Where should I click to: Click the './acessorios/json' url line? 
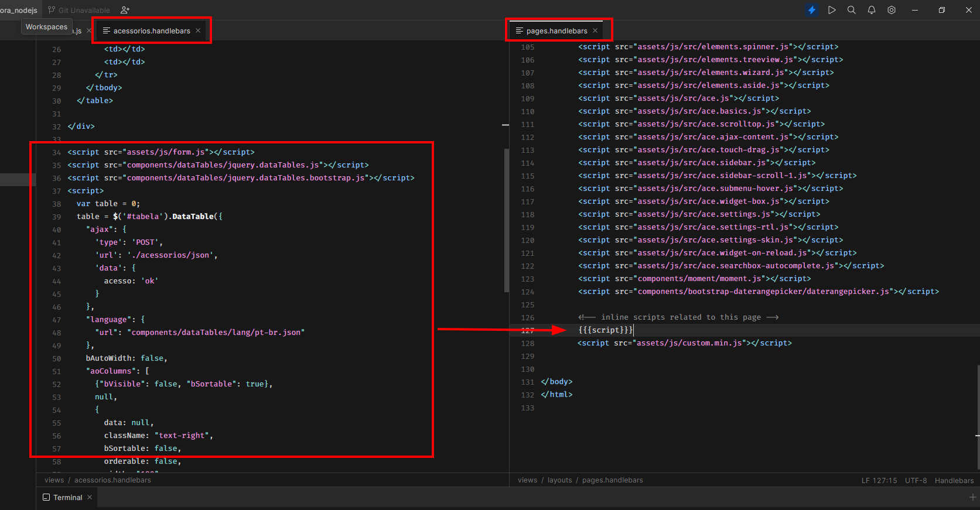(156, 255)
